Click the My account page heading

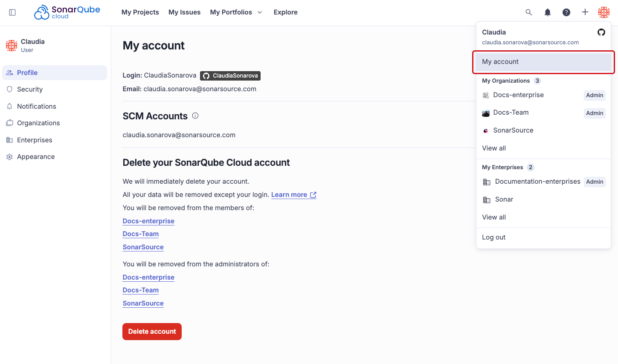pos(154,46)
